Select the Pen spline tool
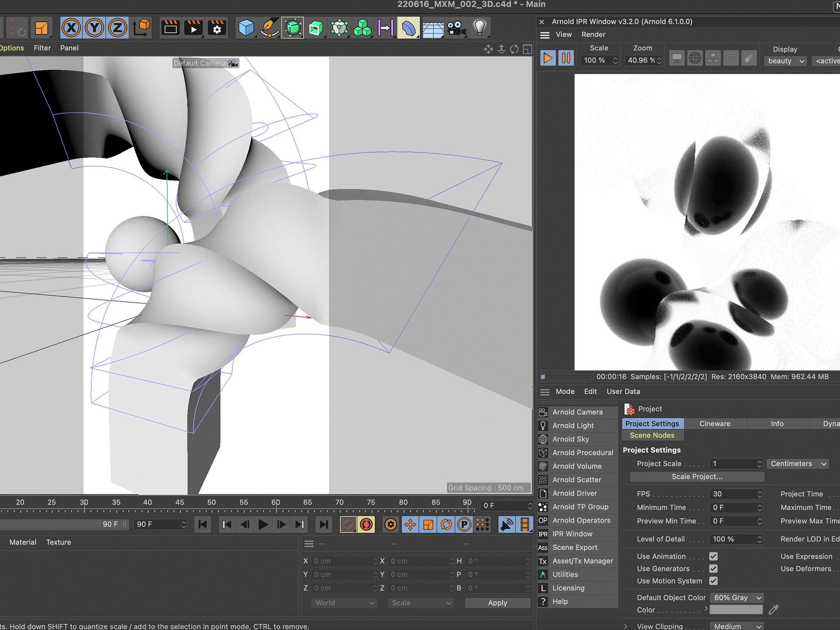This screenshot has width=840, height=630. pyautogui.click(x=269, y=28)
